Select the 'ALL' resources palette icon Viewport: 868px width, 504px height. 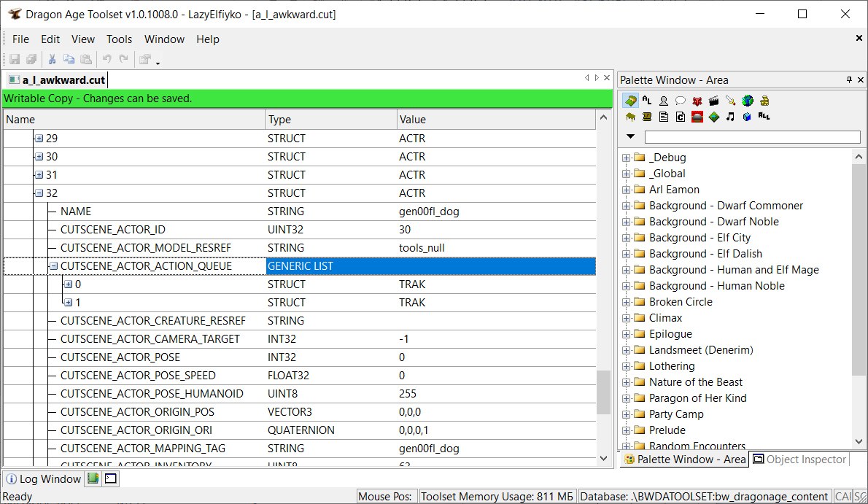click(764, 116)
